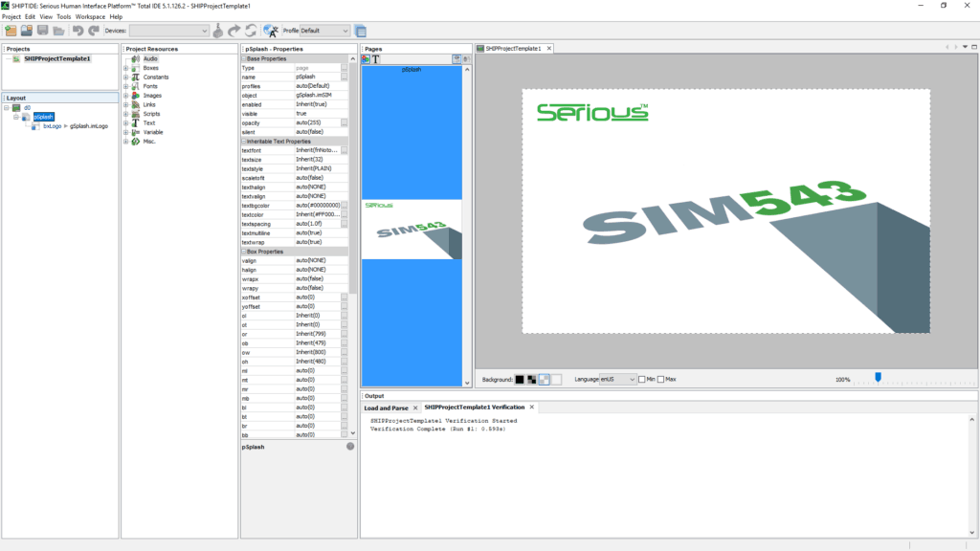Viewport: 980px width, 551px height.
Task: Click the New Project toolbar icon
Action: [11, 31]
